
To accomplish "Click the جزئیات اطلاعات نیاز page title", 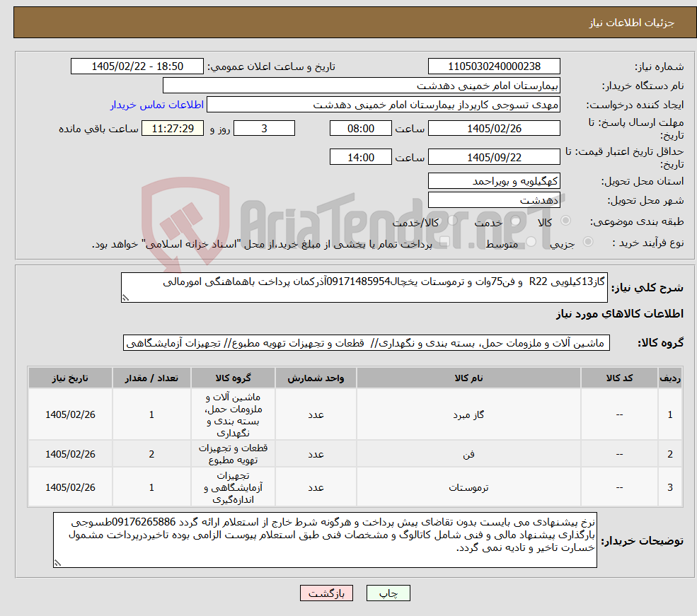I will 632,23.
